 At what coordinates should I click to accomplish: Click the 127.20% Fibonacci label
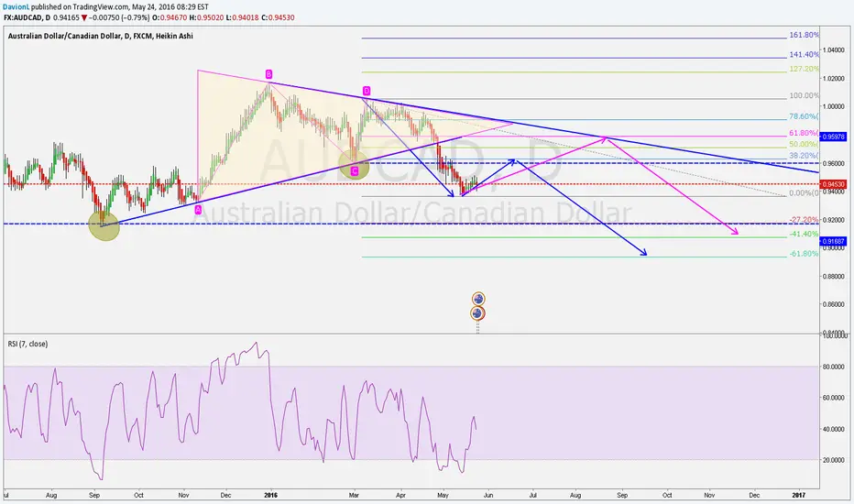tap(804, 70)
